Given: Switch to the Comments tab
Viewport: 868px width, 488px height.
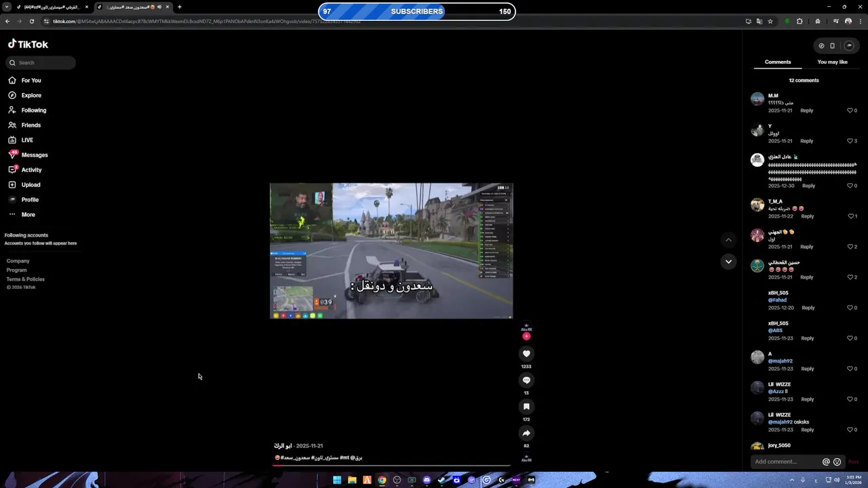Looking at the screenshot, I should [x=778, y=62].
